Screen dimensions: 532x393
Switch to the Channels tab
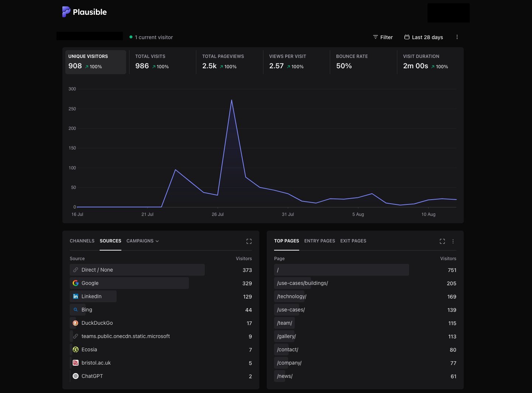click(82, 241)
